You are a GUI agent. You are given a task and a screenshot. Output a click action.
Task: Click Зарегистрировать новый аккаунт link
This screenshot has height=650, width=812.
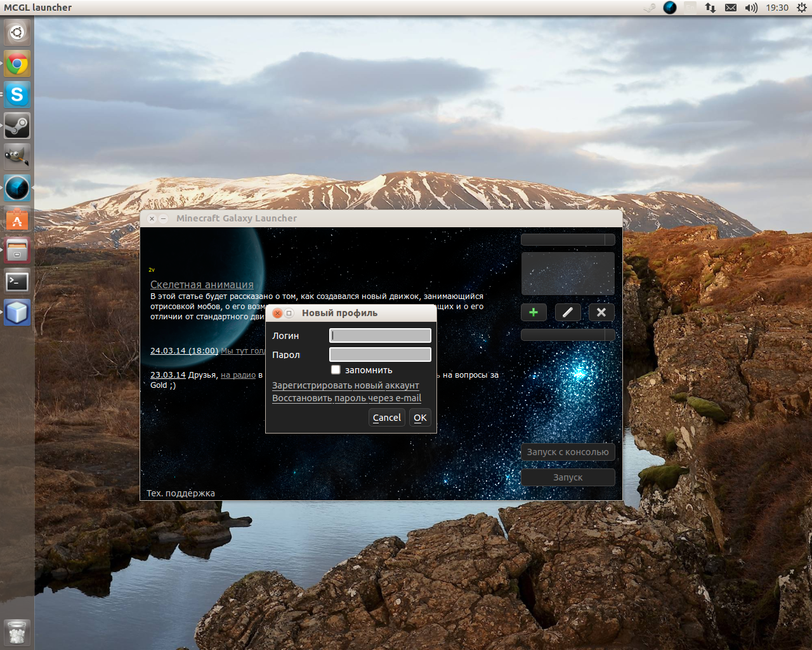pos(345,385)
